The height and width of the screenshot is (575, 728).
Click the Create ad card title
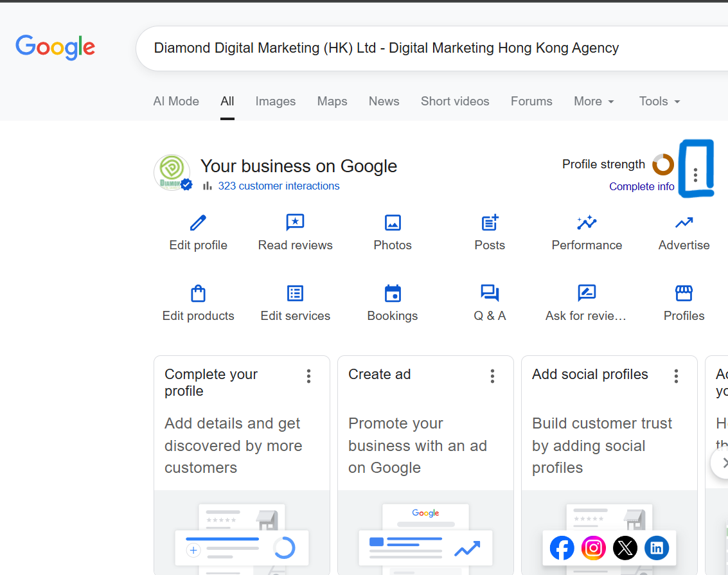pos(379,374)
